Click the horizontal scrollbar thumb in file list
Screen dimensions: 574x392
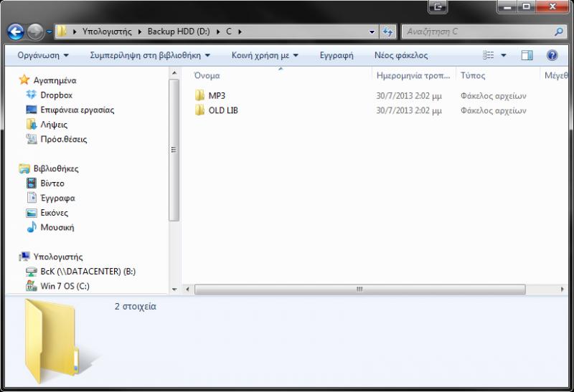[360, 290]
